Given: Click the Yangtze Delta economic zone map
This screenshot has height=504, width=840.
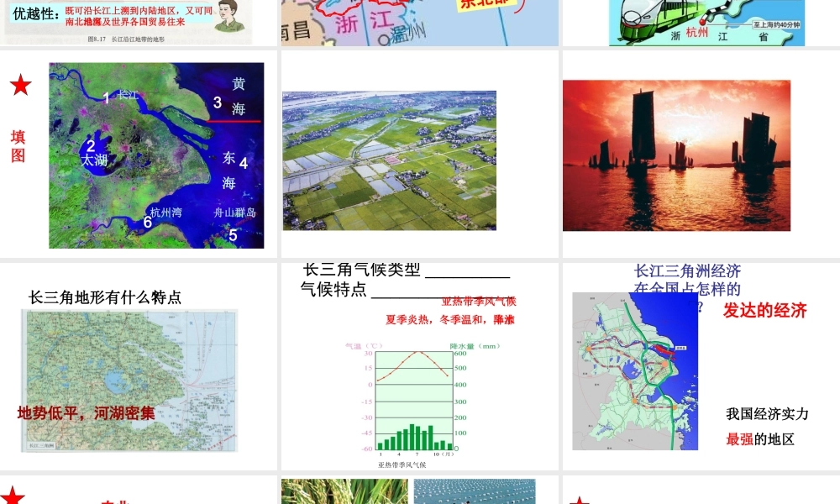Looking at the screenshot, I should tap(635, 371).
